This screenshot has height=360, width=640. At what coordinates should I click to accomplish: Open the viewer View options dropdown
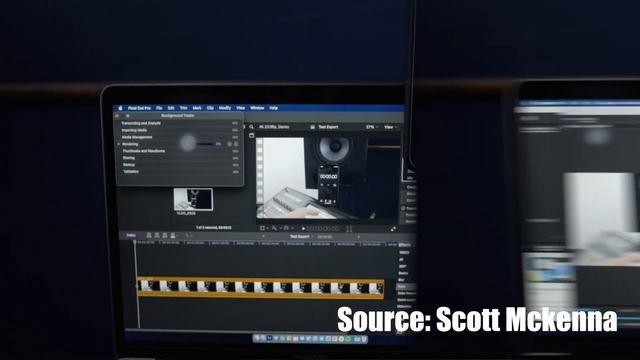pos(390,127)
